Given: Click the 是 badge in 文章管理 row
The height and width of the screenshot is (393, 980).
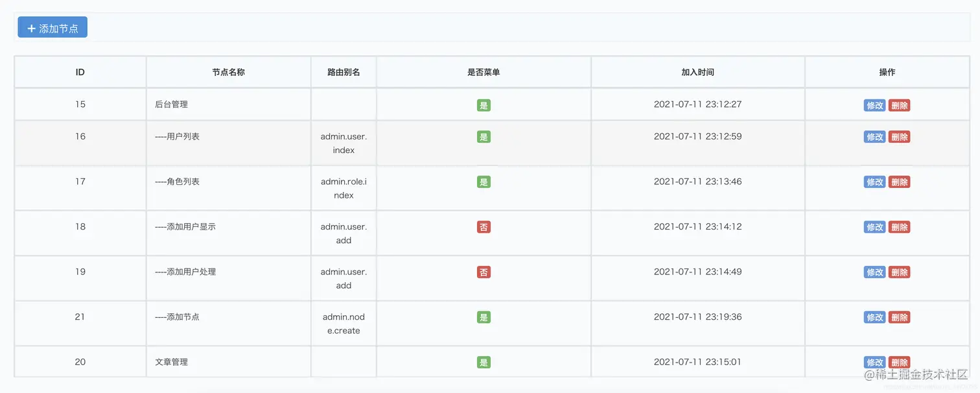Looking at the screenshot, I should (x=484, y=363).
